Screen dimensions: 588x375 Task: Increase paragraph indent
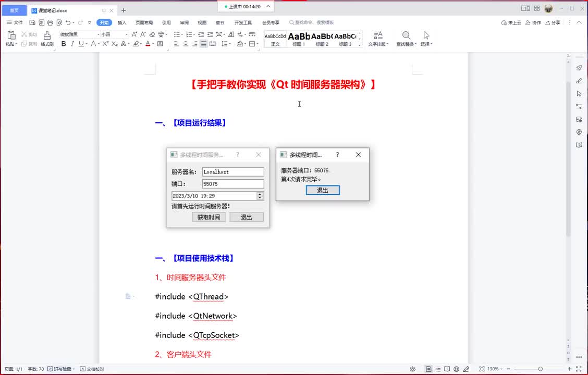click(x=210, y=34)
